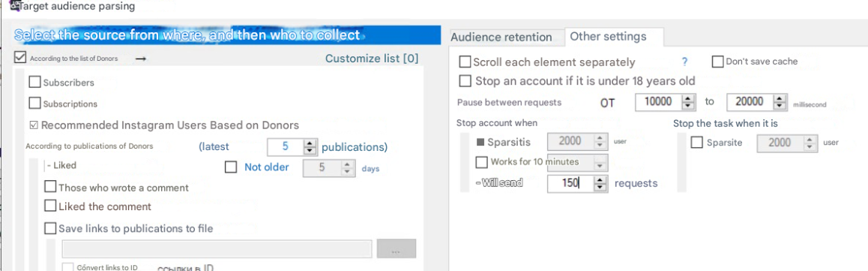868x271 pixels.
Task: Adjust the pause maximum 20000 stepper arrows
Action: click(780, 102)
